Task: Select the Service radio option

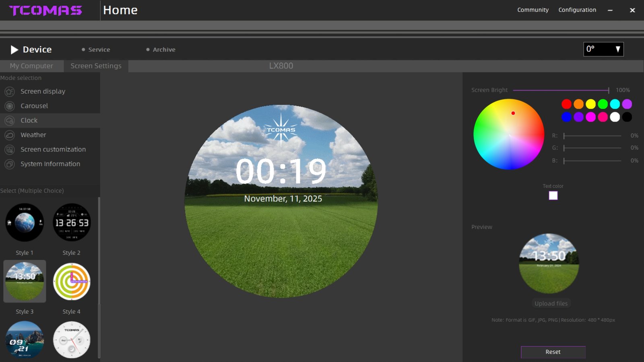Action: pyautogui.click(x=83, y=49)
